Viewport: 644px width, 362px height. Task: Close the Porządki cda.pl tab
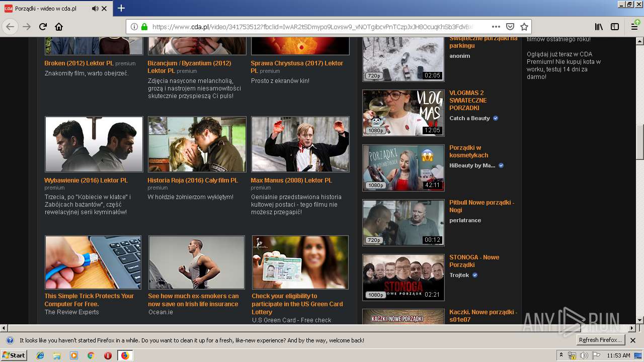(x=104, y=9)
